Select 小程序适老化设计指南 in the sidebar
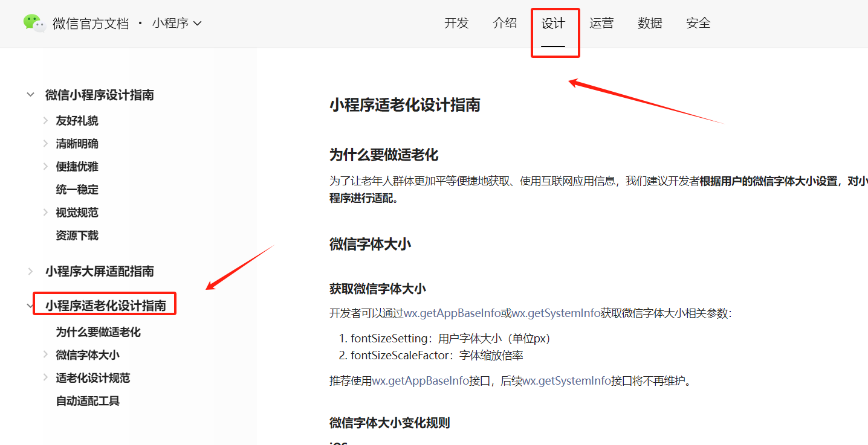The height and width of the screenshot is (445, 868). coord(106,306)
